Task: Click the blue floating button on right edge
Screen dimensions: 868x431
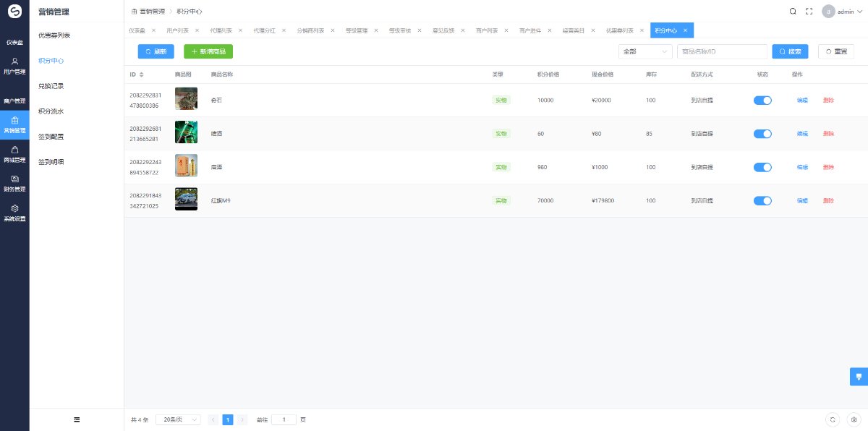Action: pyautogui.click(x=859, y=377)
